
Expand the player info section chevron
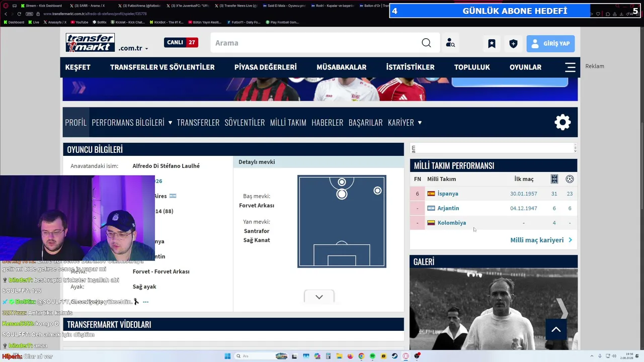coord(319,297)
